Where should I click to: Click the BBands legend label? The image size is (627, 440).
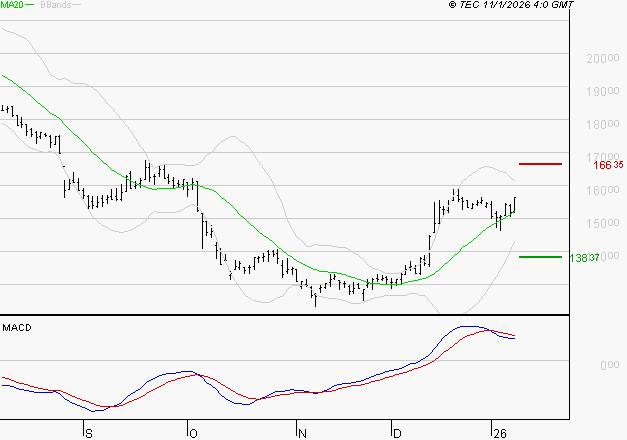click(56, 5)
